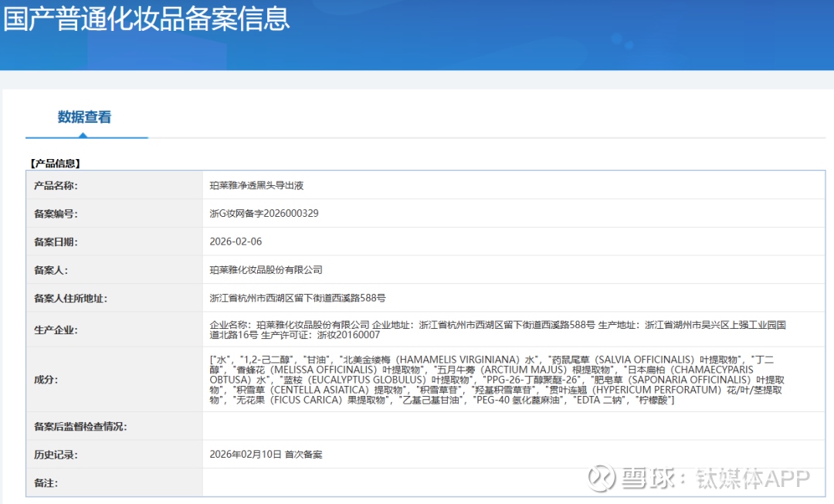
Task: Click the 备案日期 row label
Action: (x=56, y=242)
